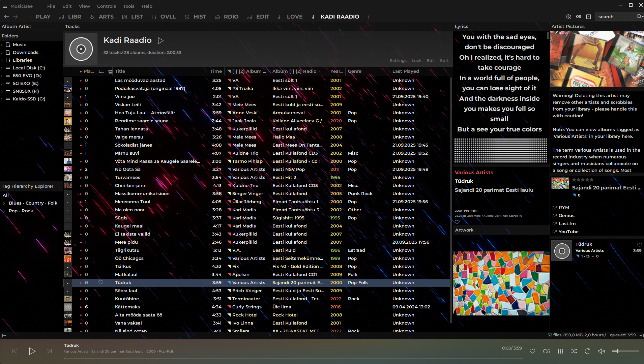Viewport: 644px width, 364px height.
Task: Expand Local Disk (C:) drive
Action: (2, 68)
